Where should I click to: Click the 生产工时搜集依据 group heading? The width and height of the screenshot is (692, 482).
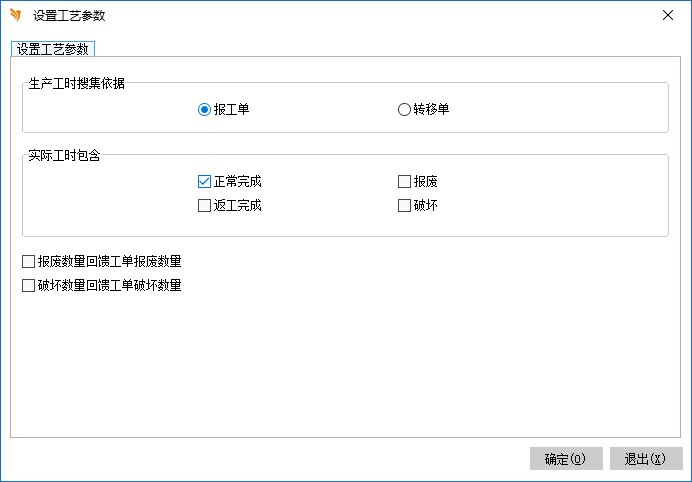[77, 83]
